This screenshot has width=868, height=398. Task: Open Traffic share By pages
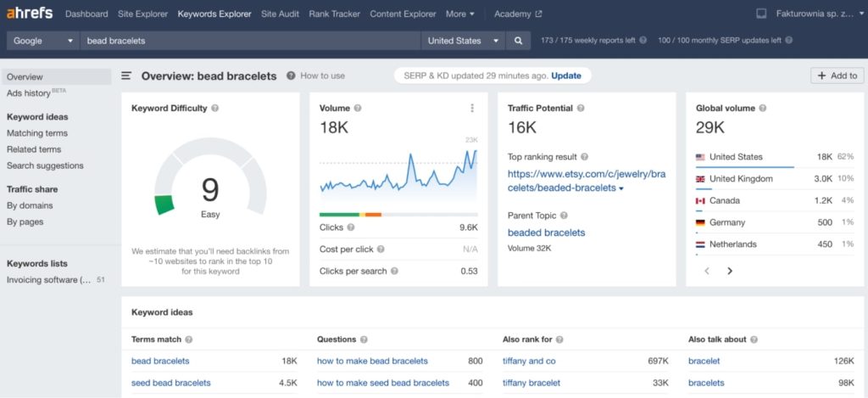25,221
